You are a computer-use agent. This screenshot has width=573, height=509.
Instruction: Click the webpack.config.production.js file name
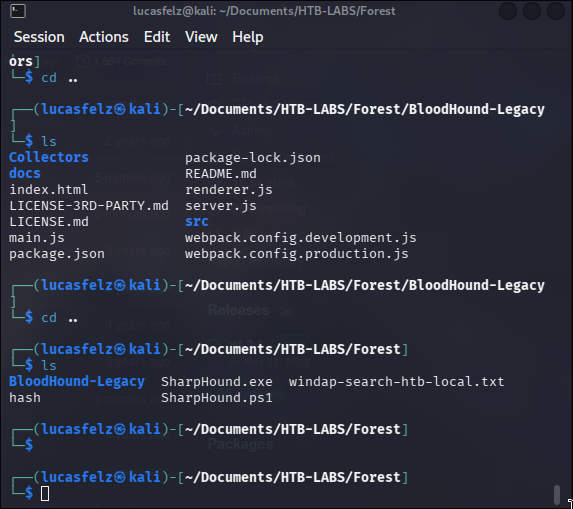pos(297,254)
